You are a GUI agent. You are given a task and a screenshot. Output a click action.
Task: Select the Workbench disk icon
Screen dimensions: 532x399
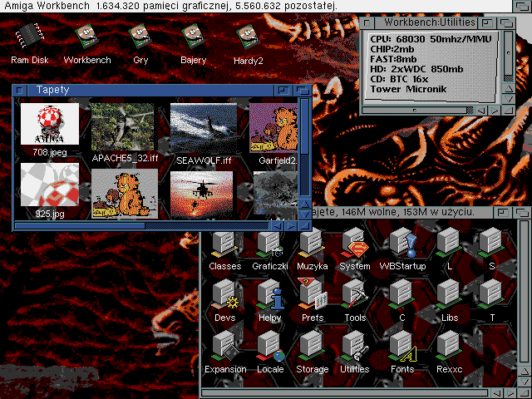point(86,36)
